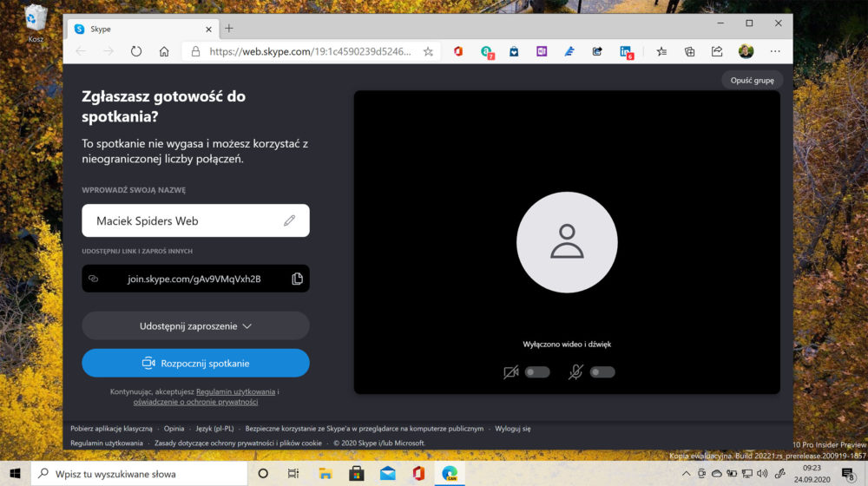This screenshot has width=868, height=486.
Task: Open the browser profile avatar
Action: click(x=746, y=51)
